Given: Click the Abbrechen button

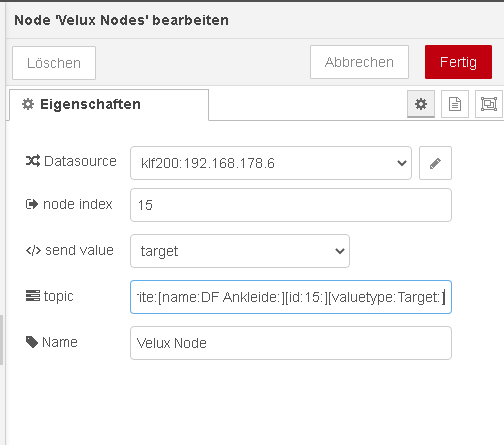Looking at the screenshot, I should (359, 62).
